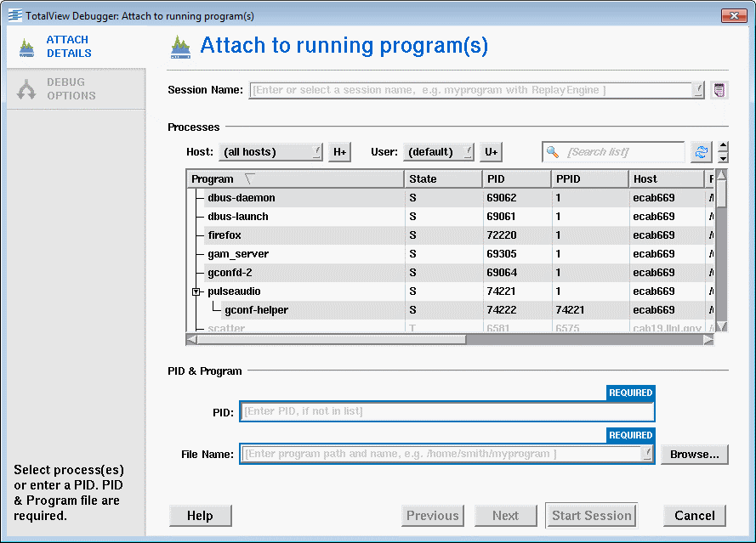Viewport: 756px width, 543px height.
Task: Refresh the process list
Action: click(x=701, y=152)
